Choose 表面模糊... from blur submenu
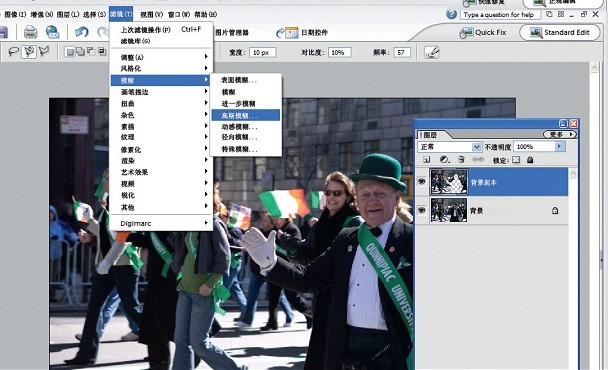 click(x=245, y=80)
